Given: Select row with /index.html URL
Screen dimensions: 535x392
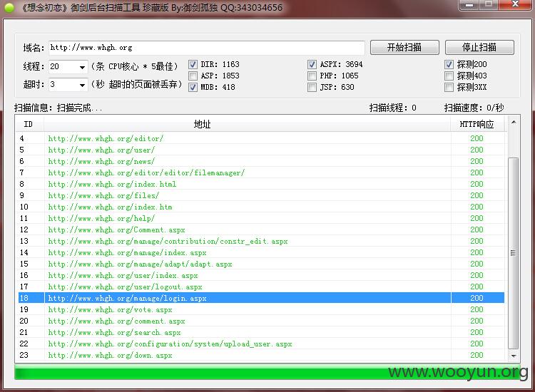Looking at the screenshot, I should pos(261,184).
